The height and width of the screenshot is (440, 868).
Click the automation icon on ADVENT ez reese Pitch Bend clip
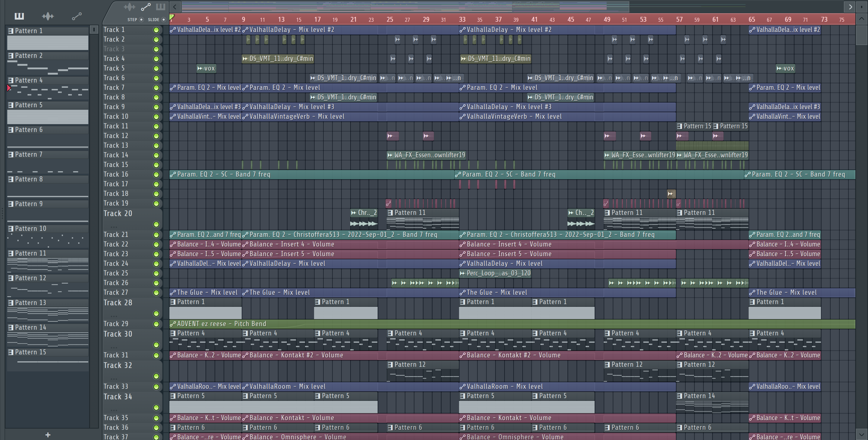click(173, 324)
